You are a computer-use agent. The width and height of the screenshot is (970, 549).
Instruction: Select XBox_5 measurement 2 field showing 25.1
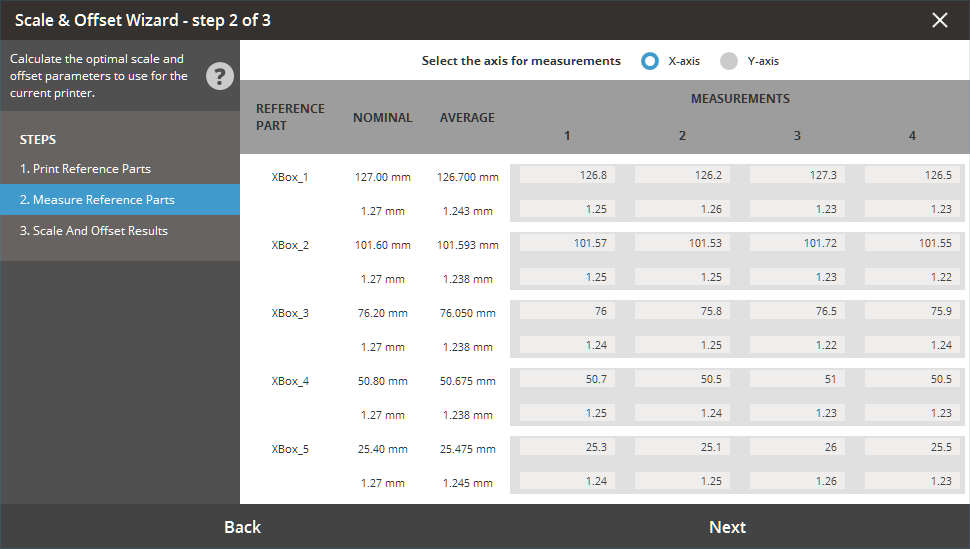(682, 447)
